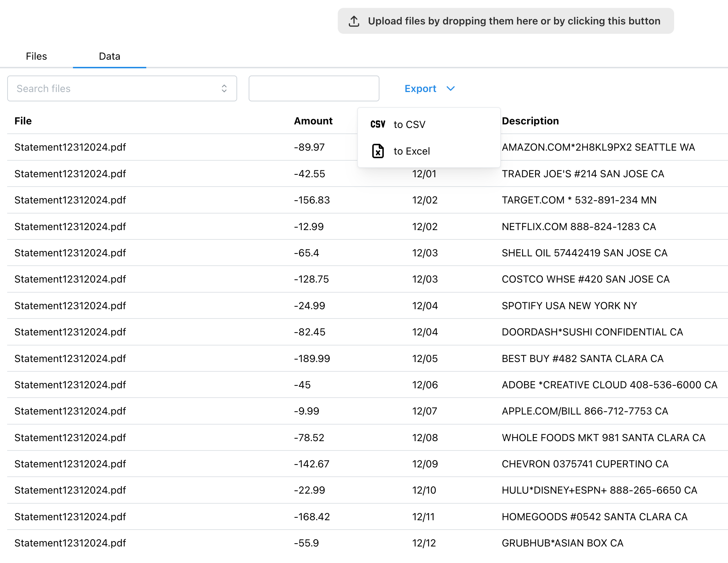The height and width of the screenshot is (563, 728).
Task: Click the upload arrow icon
Action: (x=354, y=21)
